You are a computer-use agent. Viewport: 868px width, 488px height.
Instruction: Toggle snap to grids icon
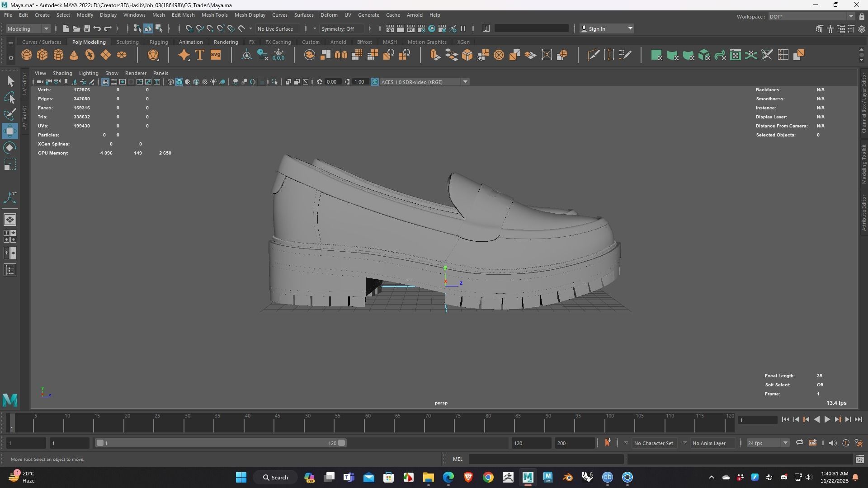click(189, 28)
